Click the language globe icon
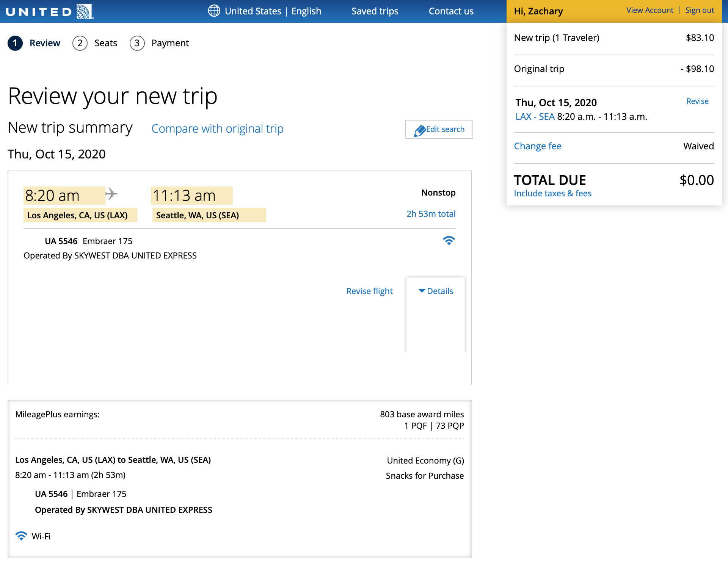This screenshot has width=728, height=564. pos(214,11)
